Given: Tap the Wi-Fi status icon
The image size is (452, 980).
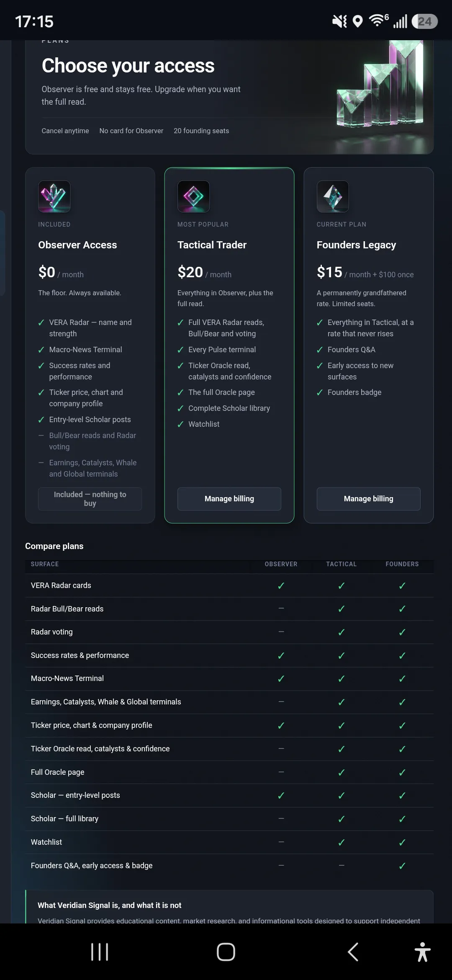Looking at the screenshot, I should point(378,20).
